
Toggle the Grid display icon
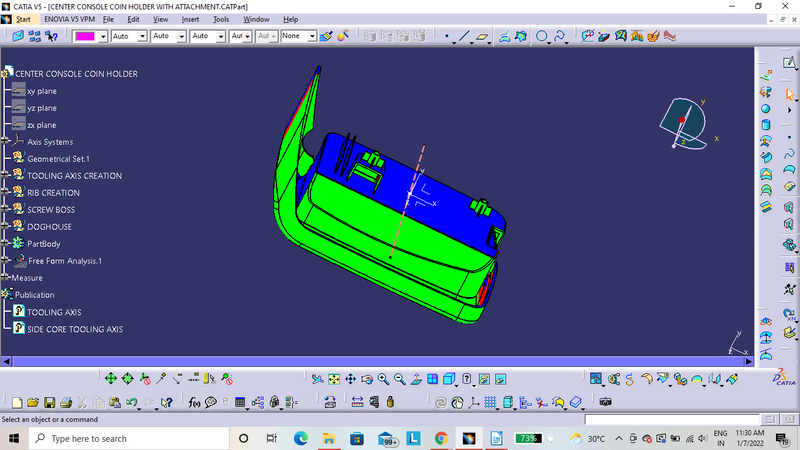(490, 403)
